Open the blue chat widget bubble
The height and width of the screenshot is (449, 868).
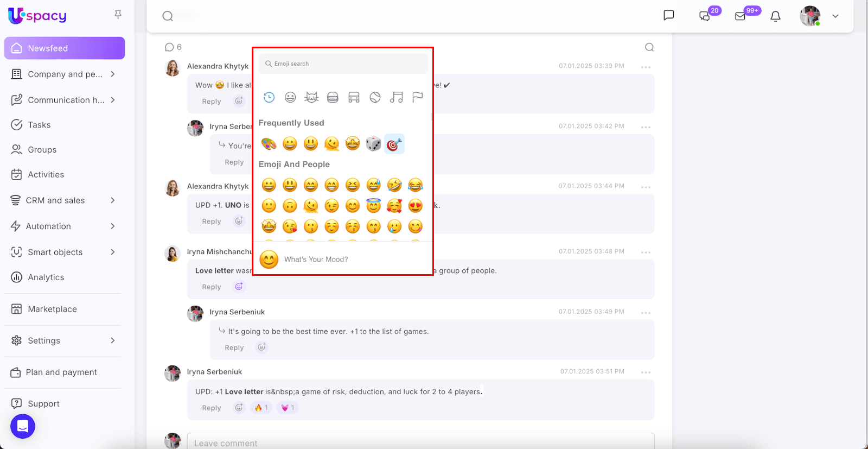pyautogui.click(x=23, y=426)
